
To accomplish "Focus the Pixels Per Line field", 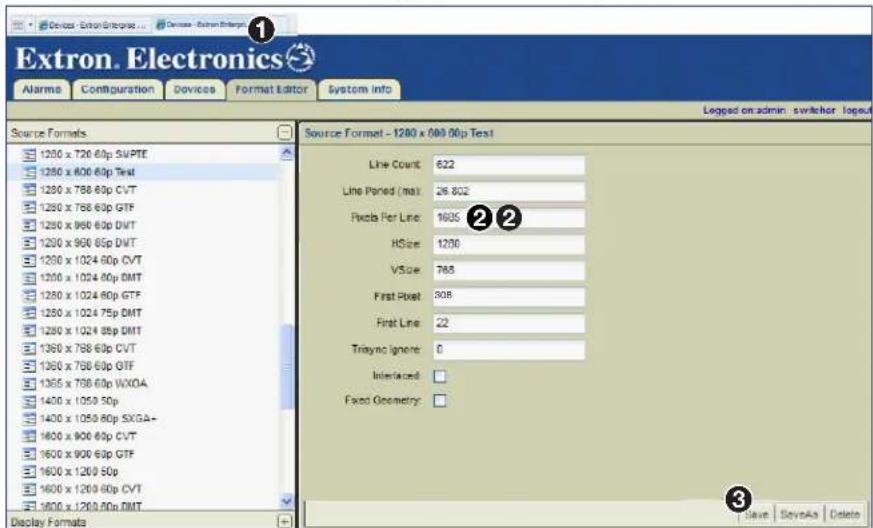I will coord(509,218).
